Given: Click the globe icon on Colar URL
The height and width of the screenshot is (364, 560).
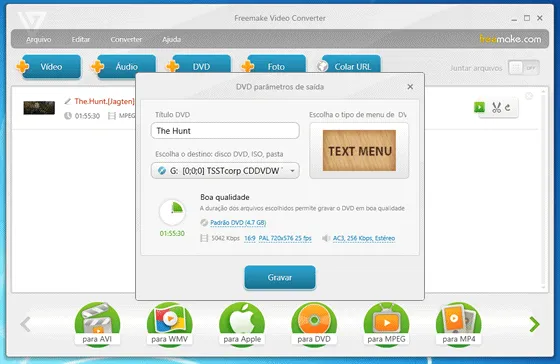Looking at the screenshot, I should tap(322, 66).
